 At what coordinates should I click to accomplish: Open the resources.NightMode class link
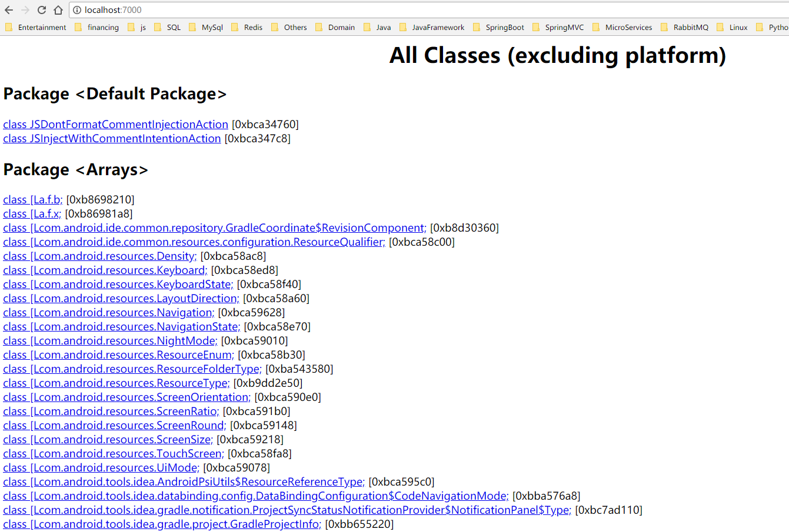tap(110, 341)
